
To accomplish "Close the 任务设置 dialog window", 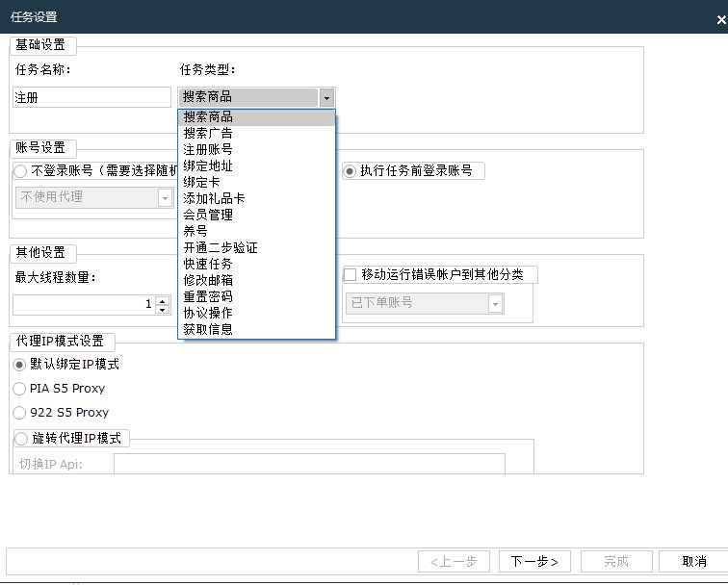I will click(x=721, y=19).
